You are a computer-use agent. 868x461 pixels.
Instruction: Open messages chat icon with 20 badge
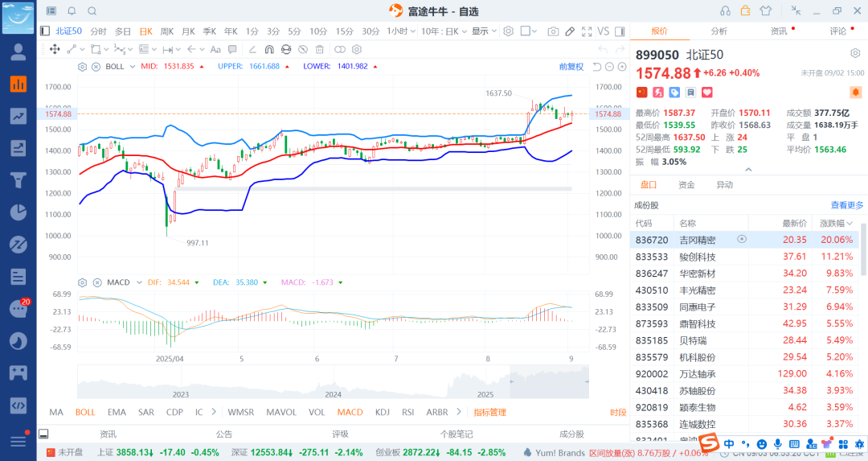19,308
